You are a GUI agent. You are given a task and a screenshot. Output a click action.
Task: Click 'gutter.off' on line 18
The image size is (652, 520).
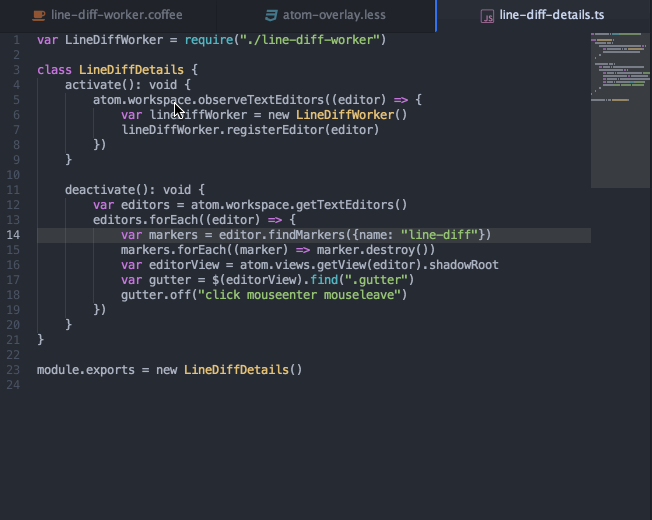click(156, 295)
